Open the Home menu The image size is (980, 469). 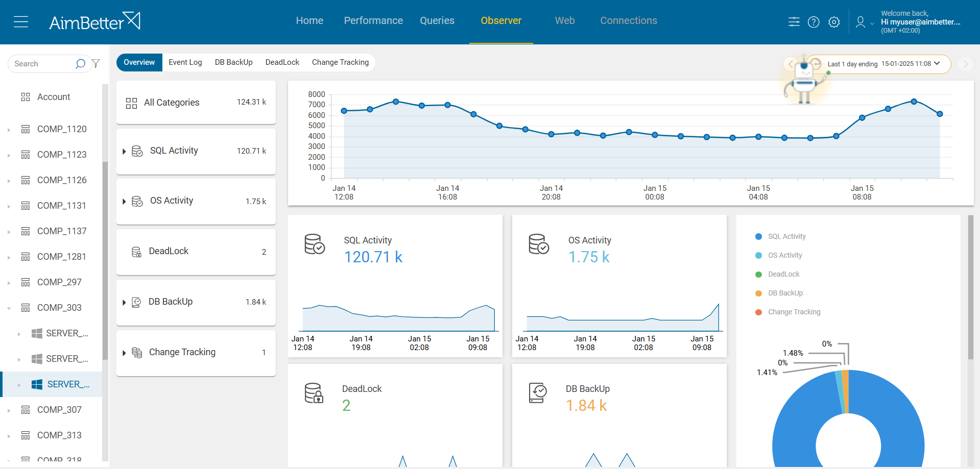pyautogui.click(x=309, y=21)
